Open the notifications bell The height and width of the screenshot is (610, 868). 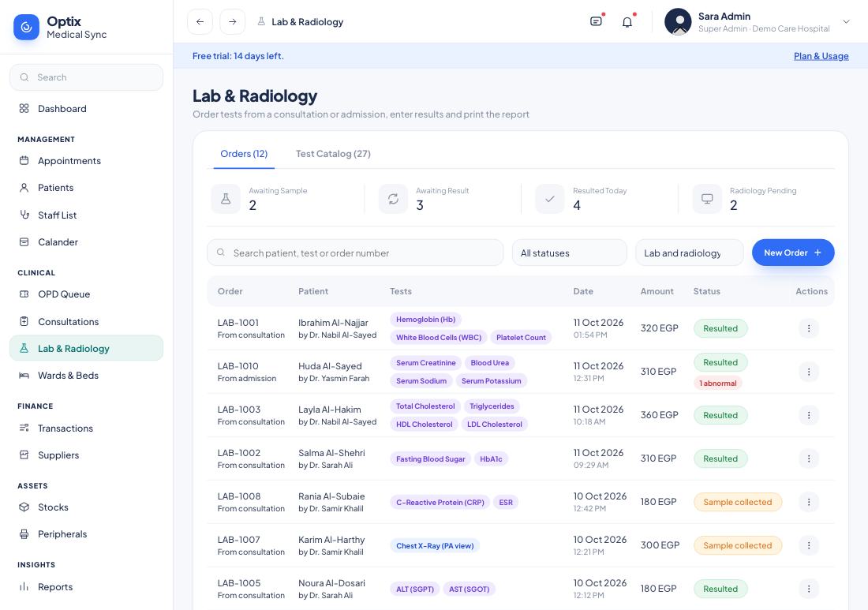click(x=627, y=22)
